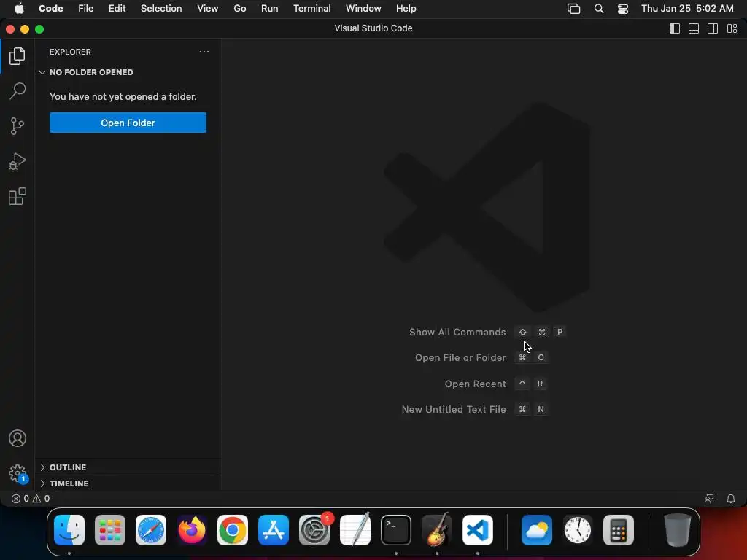Open the Run menu
The width and height of the screenshot is (747, 560).
click(269, 9)
